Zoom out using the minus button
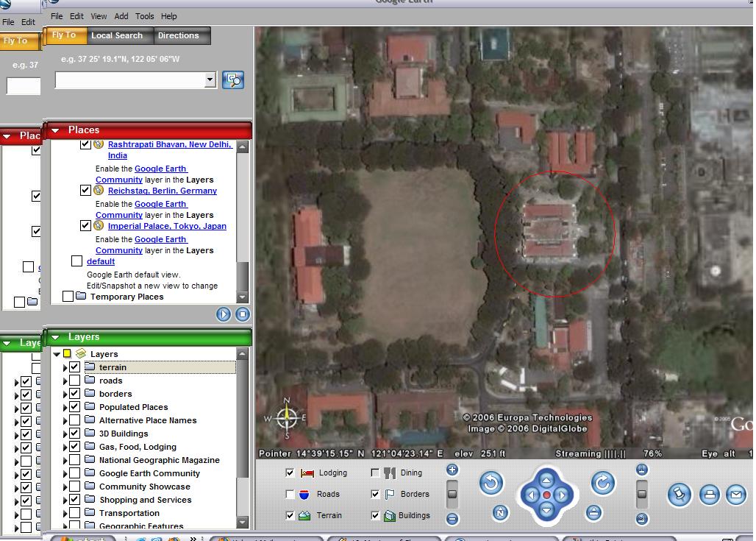This screenshot has width=756, height=541. coord(452,519)
